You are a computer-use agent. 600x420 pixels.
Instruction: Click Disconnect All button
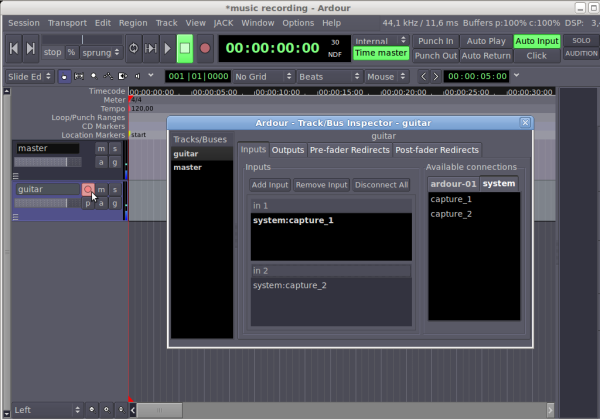381,185
